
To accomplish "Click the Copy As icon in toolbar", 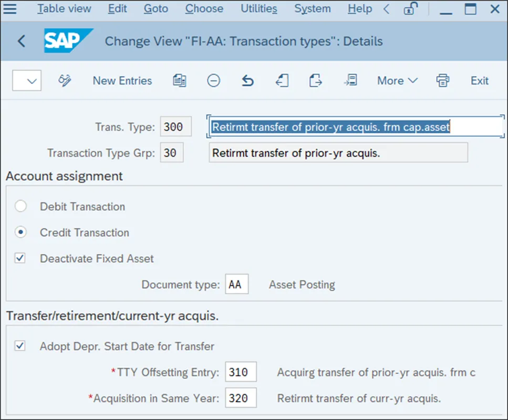I will [x=180, y=81].
